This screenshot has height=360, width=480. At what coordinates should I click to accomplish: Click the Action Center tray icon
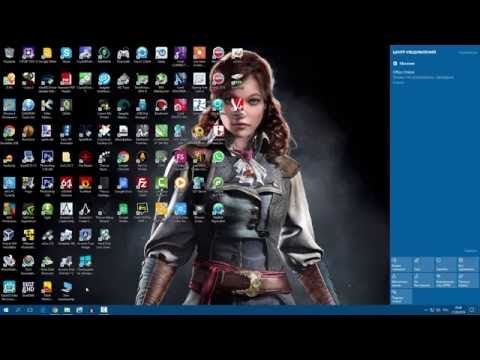pos(472,310)
